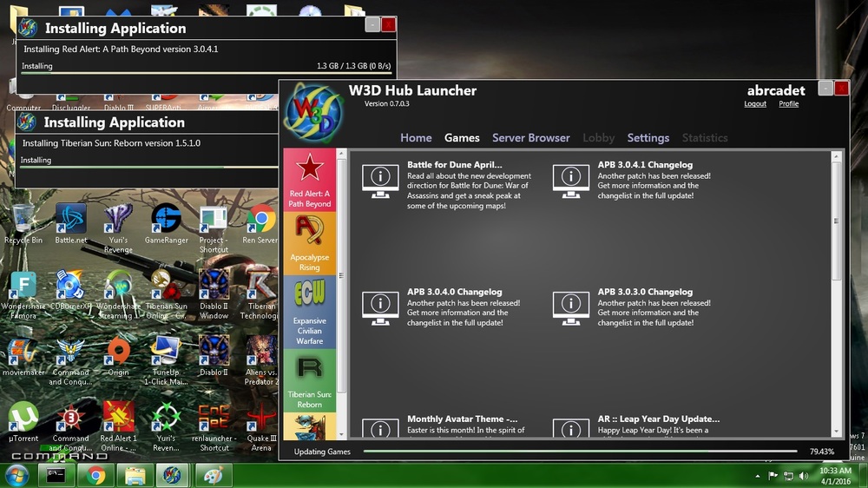Open the Battle for Dune April news icon
The image size is (868, 488).
[x=380, y=181]
